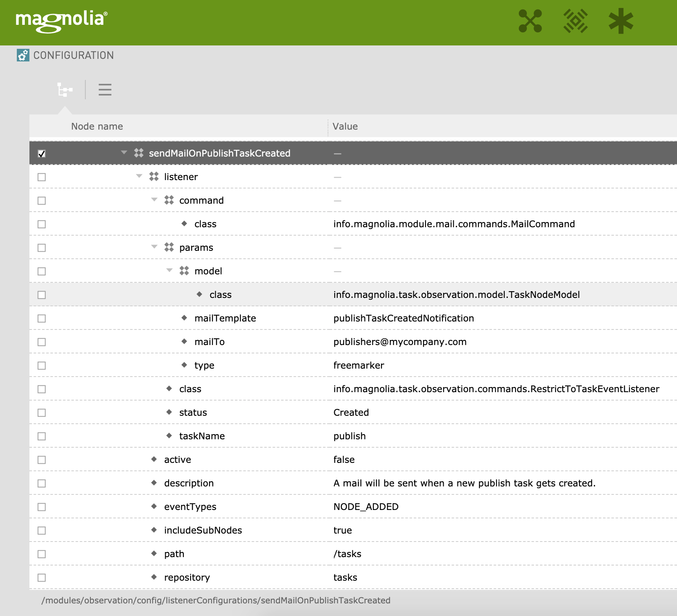Open Favorites via the asterisk icon
This screenshot has width=677, height=616.
[x=621, y=20]
